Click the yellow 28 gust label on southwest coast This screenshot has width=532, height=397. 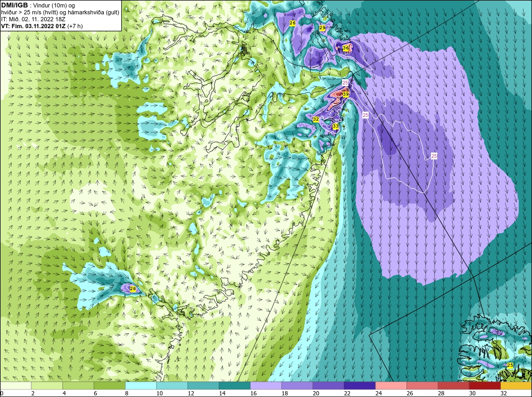tap(133, 289)
